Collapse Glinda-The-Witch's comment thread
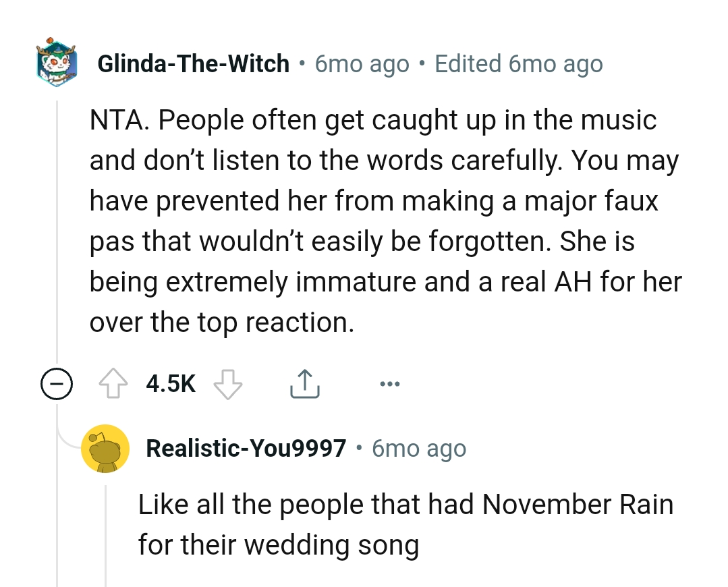The height and width of the screenshot is (587, 728). pos(56,385)
